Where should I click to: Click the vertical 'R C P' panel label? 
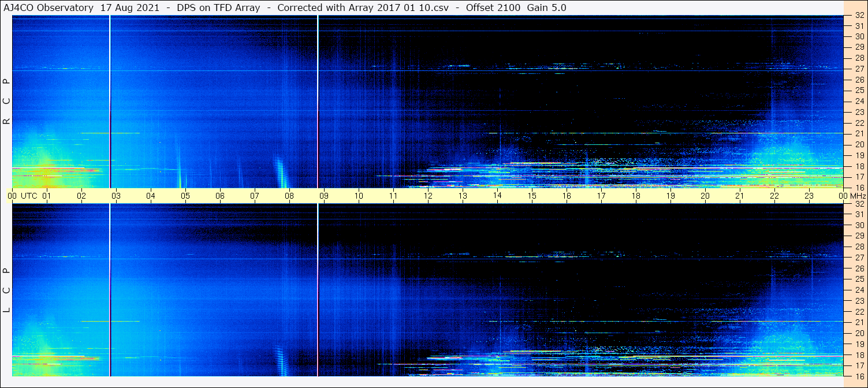coord(6,102)
